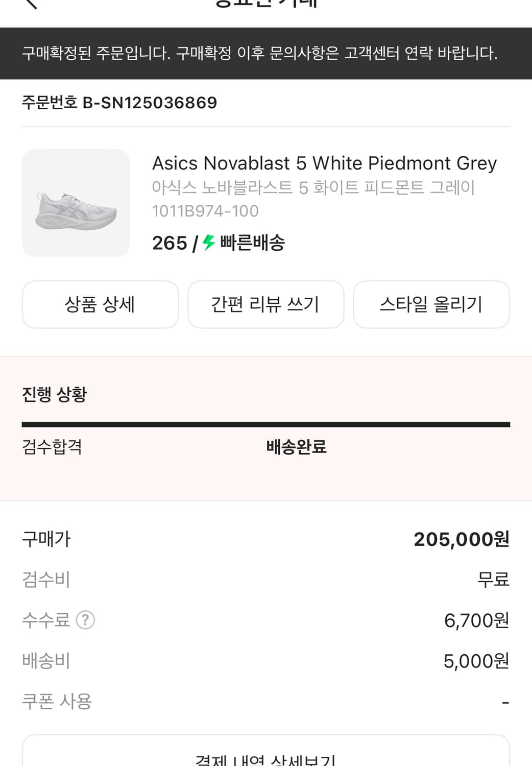
Task: Tap the 간편 리뷰 쓰기 button
Action: pyautogui.click(x=265, y=304)
